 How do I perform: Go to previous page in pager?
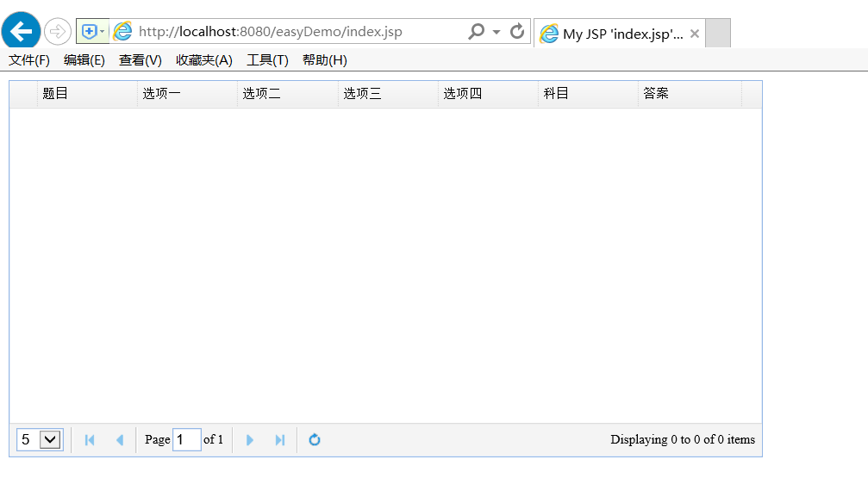(x=120, y=440)
